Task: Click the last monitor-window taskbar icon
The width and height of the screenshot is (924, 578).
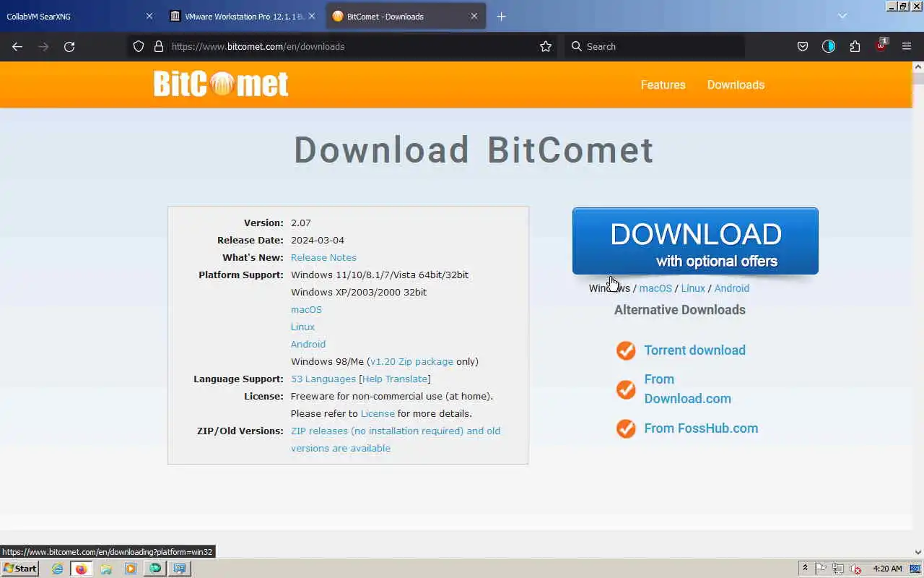Action: point(179,569)
